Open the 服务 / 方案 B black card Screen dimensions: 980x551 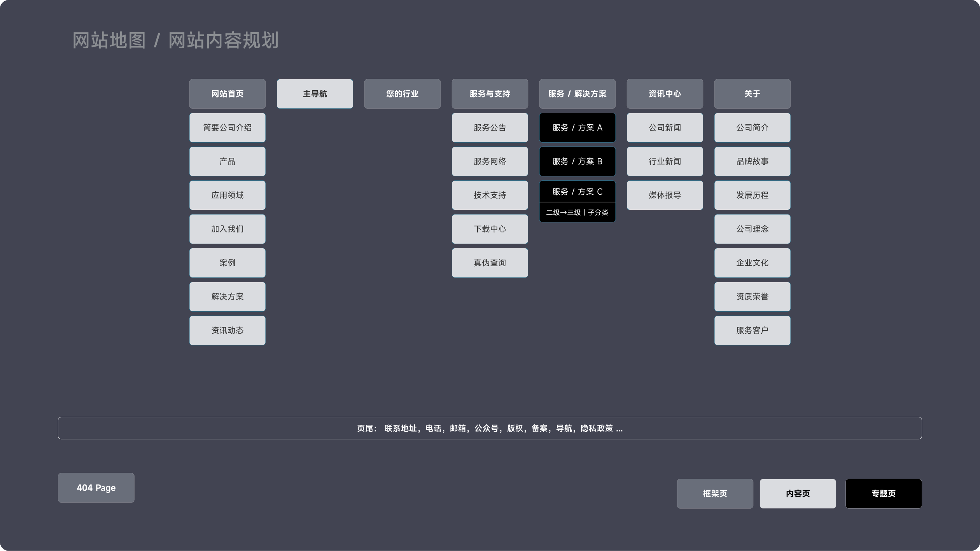(577, 161)
